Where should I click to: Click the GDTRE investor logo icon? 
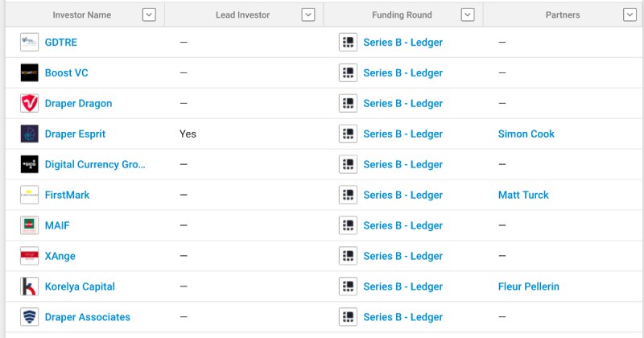(x=29, y=42)
